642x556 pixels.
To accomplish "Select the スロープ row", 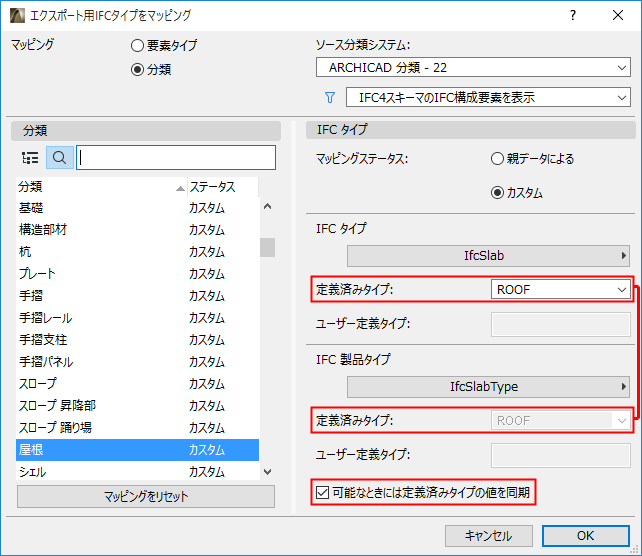I will 138,384.
